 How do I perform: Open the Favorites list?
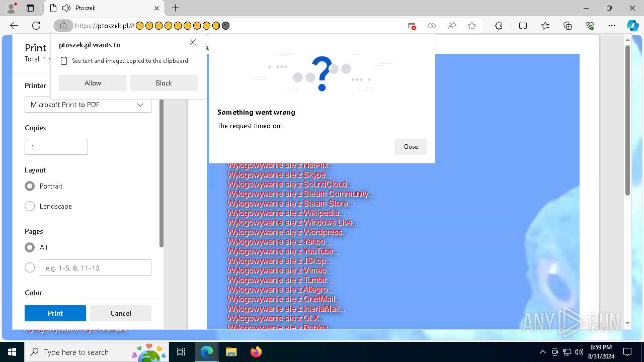coord(545,26)
